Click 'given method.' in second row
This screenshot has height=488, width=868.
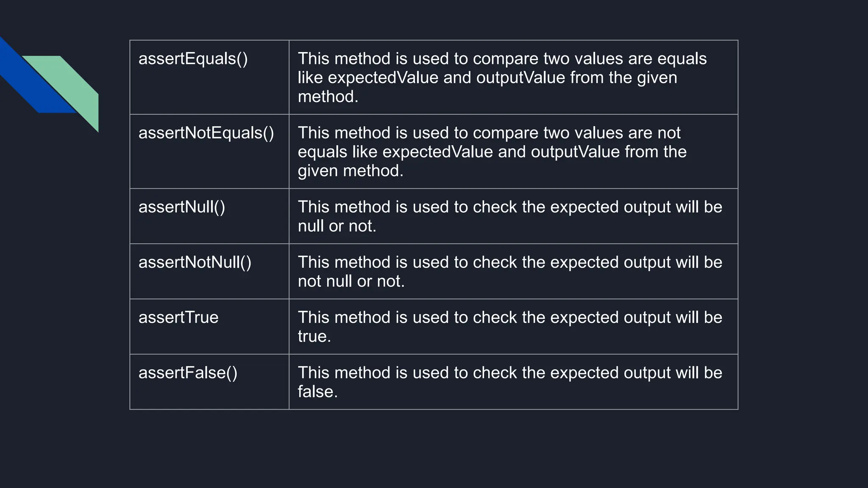[351, 171]
